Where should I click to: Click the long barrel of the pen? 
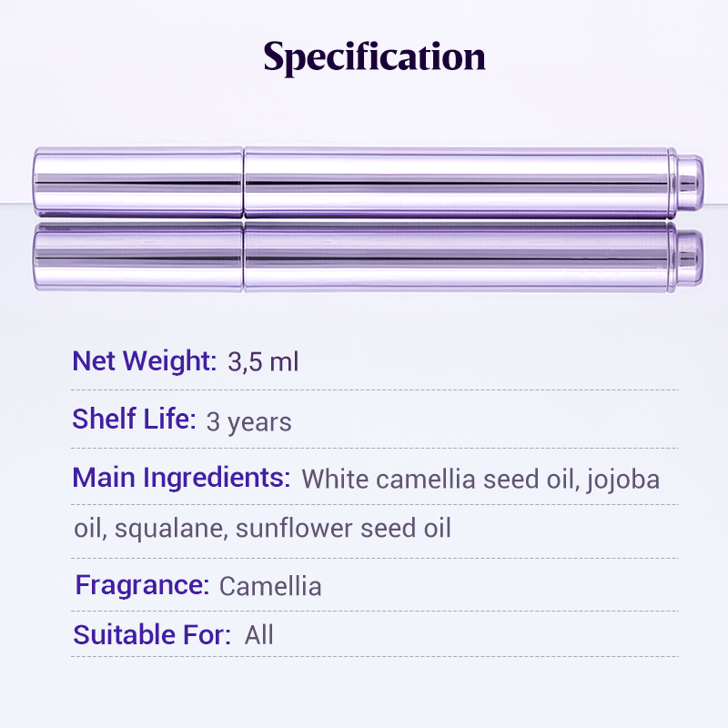click(x=455, y=182)
